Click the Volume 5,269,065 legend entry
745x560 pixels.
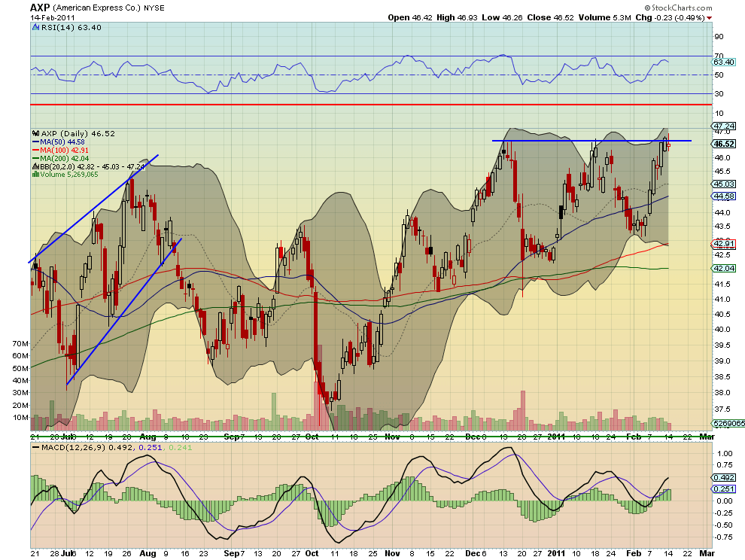pos(69,175)
